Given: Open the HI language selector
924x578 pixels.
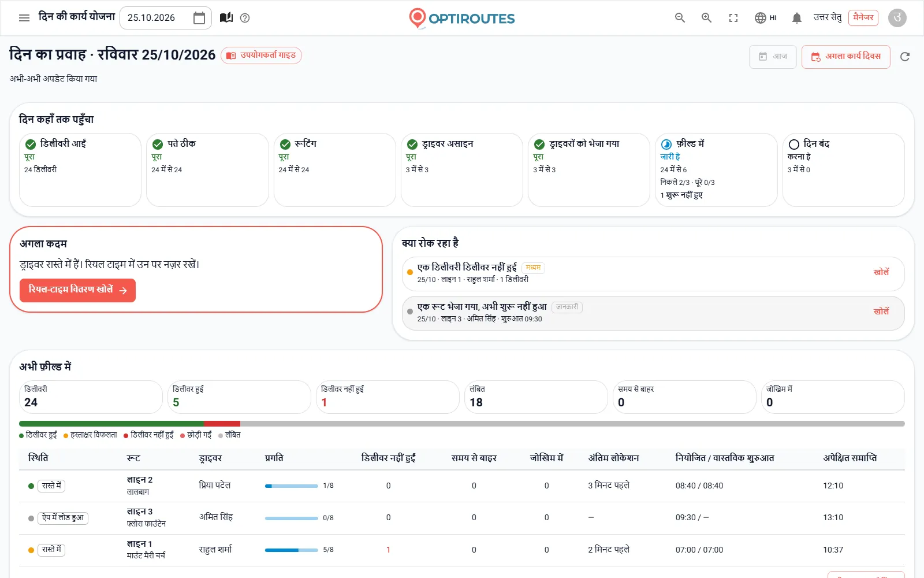Looking at the screenshot, I should click(x=766, y=18).
